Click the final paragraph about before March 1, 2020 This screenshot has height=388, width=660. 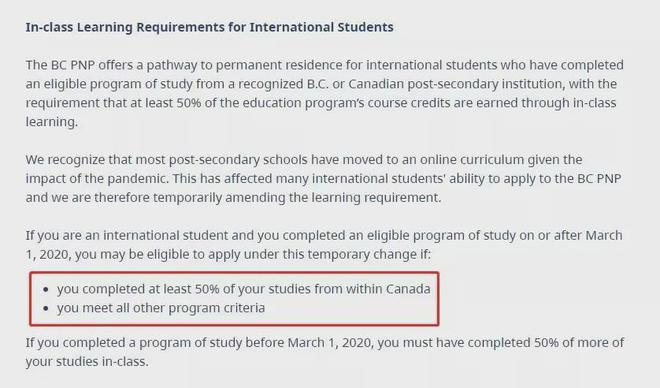pos(325,352)
